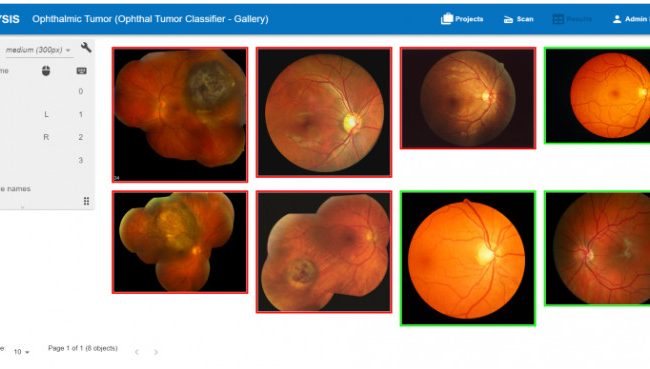This screenshot has width=650, height=369.
Task: Select second red-bordered round fundus image
Action: tap(324, 112)
